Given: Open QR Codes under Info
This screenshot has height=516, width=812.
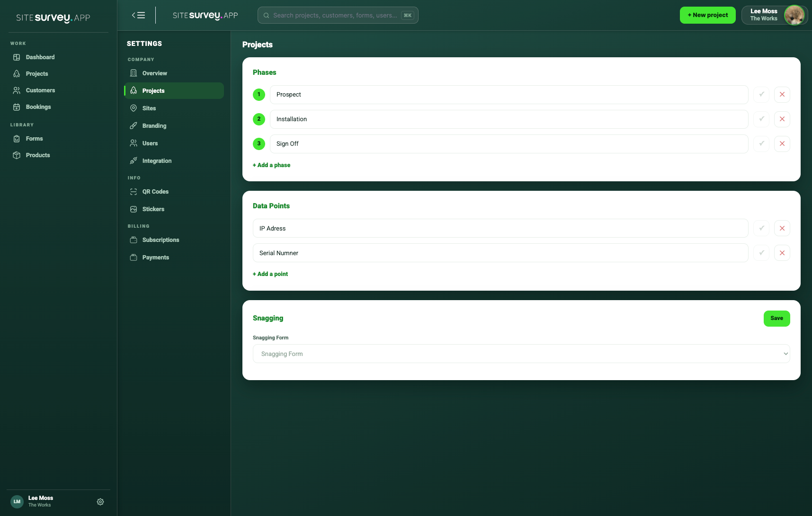Looking at the screenshot, I should [174, 192].
